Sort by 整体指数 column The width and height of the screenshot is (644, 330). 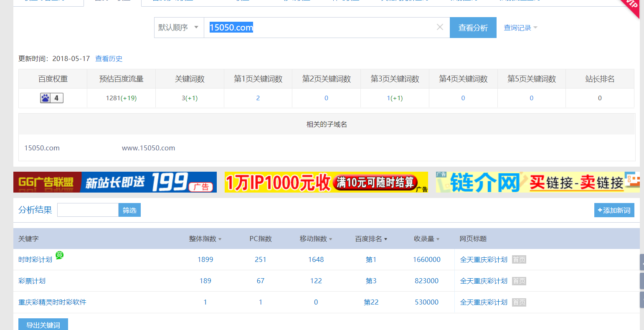[x=205, y=239]
